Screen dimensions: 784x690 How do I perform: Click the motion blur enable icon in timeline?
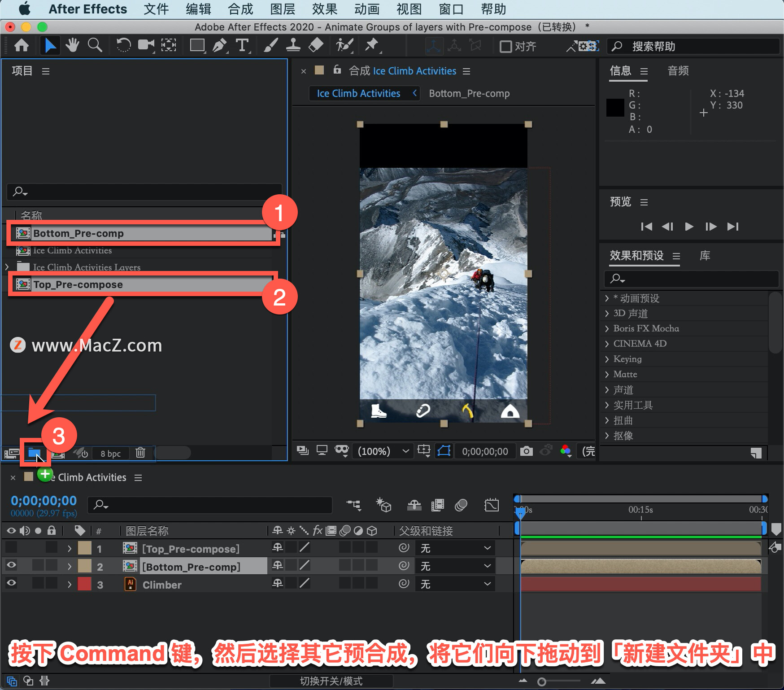pyautogui.click(x=461, y=505)
